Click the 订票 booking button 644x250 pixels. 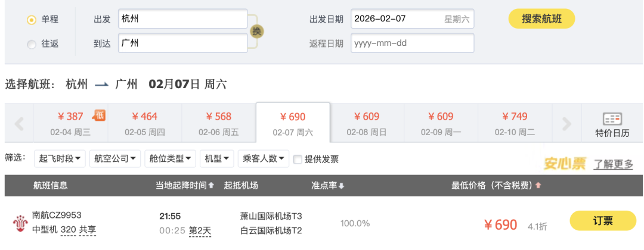click(x=602, y=221)
